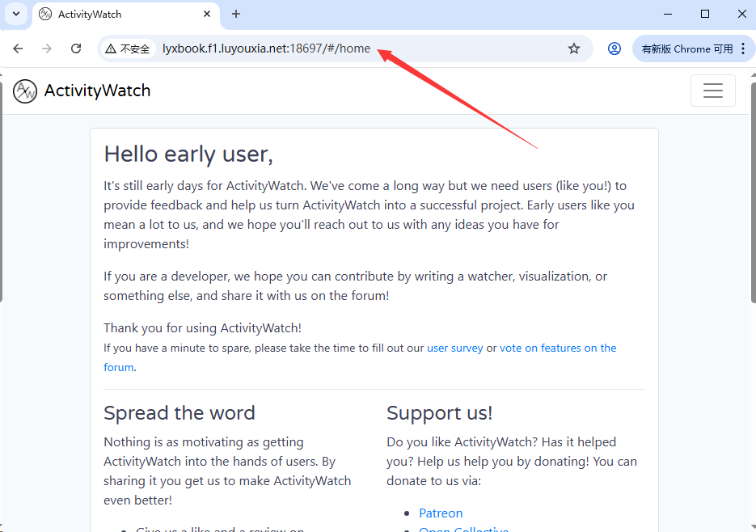756x532 pixels.
Task: Open the Patreon donation link
Action: pyautogui.click(x=441, y=513)
